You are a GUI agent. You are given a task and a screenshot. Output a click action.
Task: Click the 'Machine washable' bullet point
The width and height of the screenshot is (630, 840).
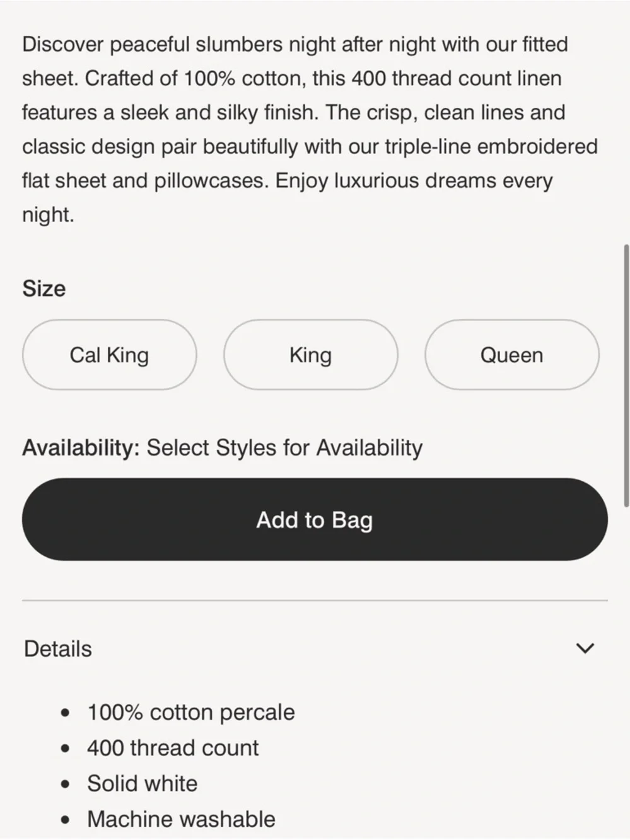click(x=181, y=819)
